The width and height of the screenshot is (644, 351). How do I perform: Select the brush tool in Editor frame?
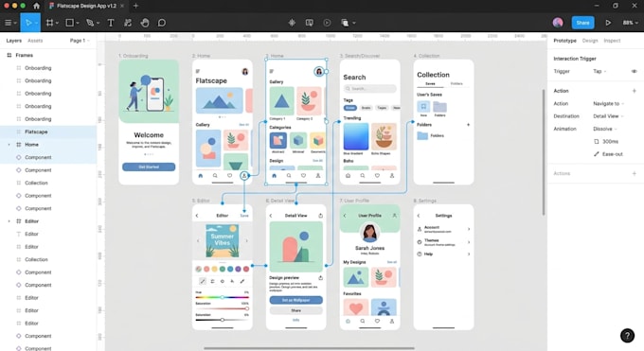203,281
